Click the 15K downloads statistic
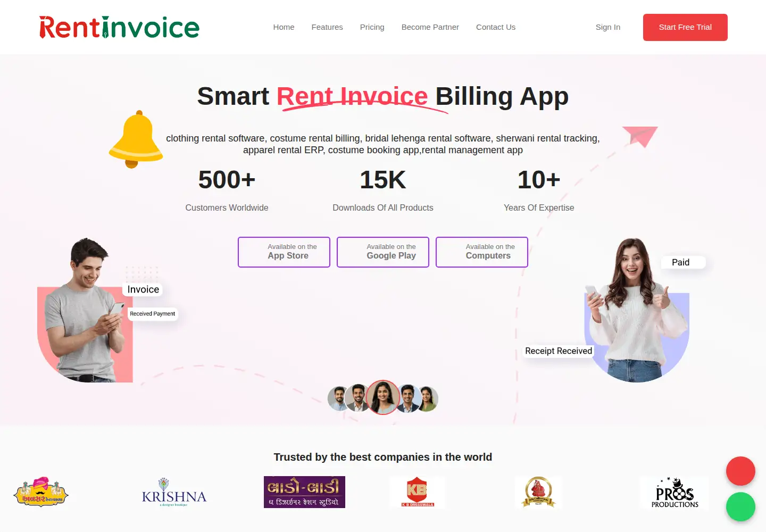Image resolution: width=766 pixels, height=532 pixels. 383,190
